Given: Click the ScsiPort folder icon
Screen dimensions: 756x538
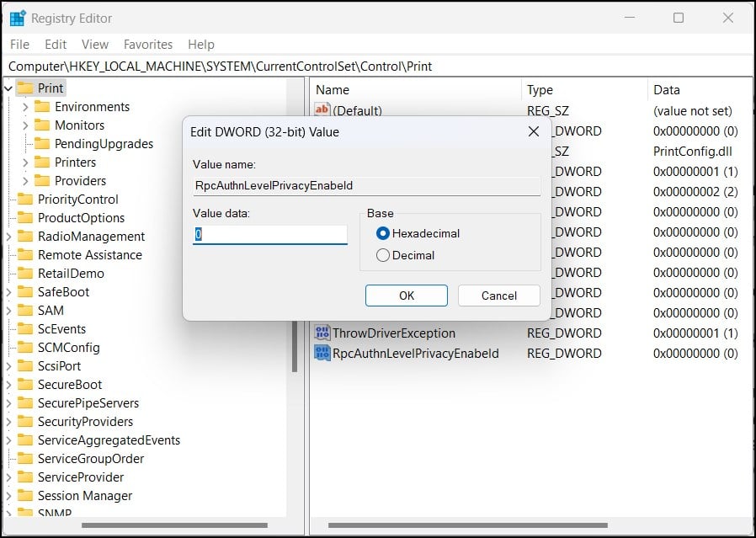Looking at the screenshot, I should coord(25,366).
